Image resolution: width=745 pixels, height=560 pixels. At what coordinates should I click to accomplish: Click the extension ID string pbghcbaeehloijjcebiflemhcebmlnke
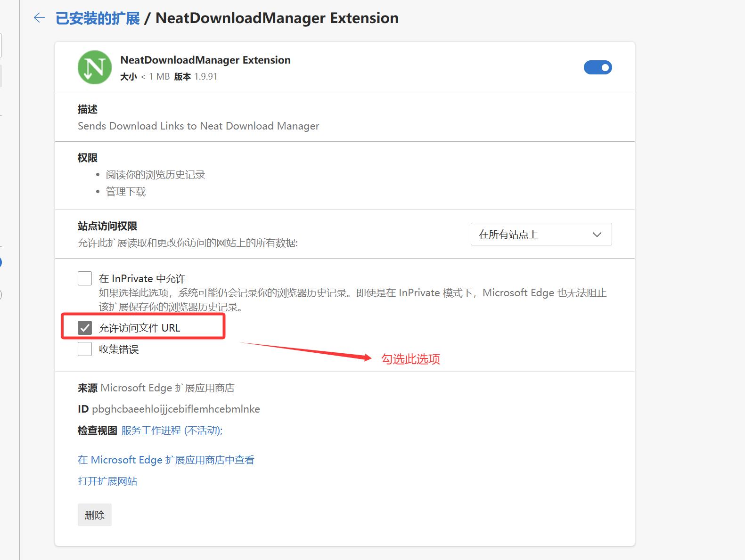pos(176,409)
